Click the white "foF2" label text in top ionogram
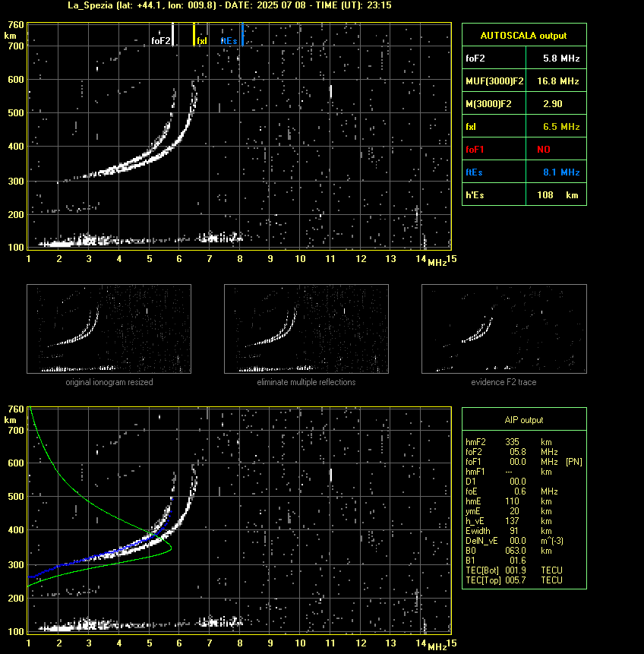The width and height of the screenshot is (644, 654). [x=160, y=41]
